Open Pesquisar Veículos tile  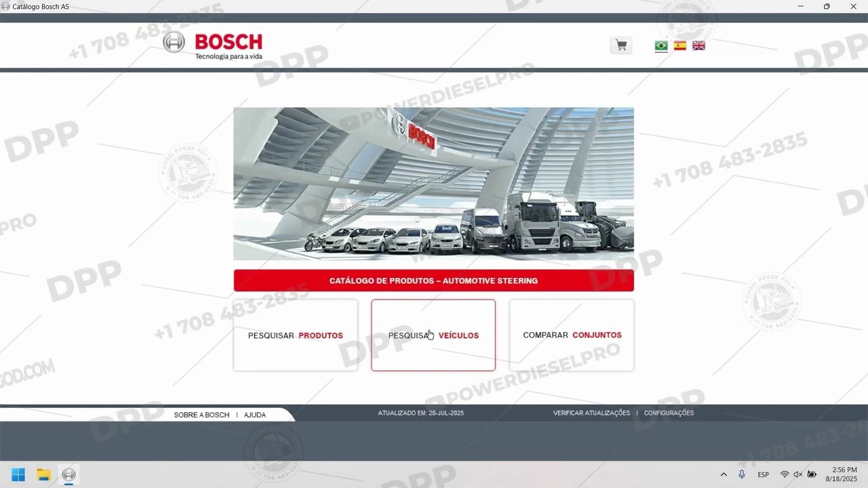coord(433,335)
